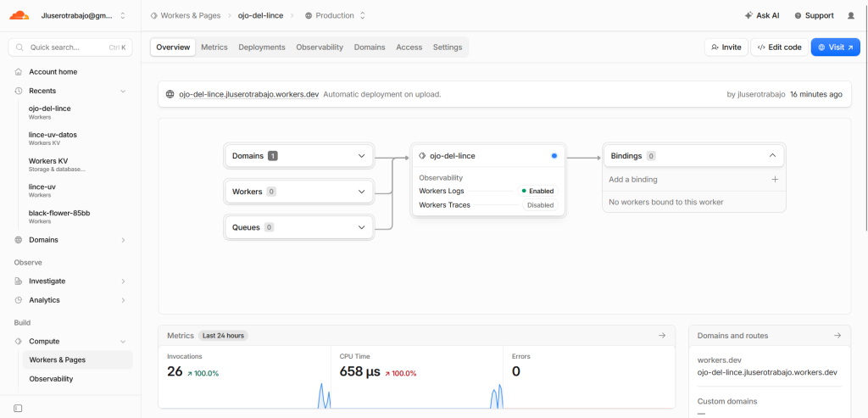Click the Quick search field

pos(70,47)
